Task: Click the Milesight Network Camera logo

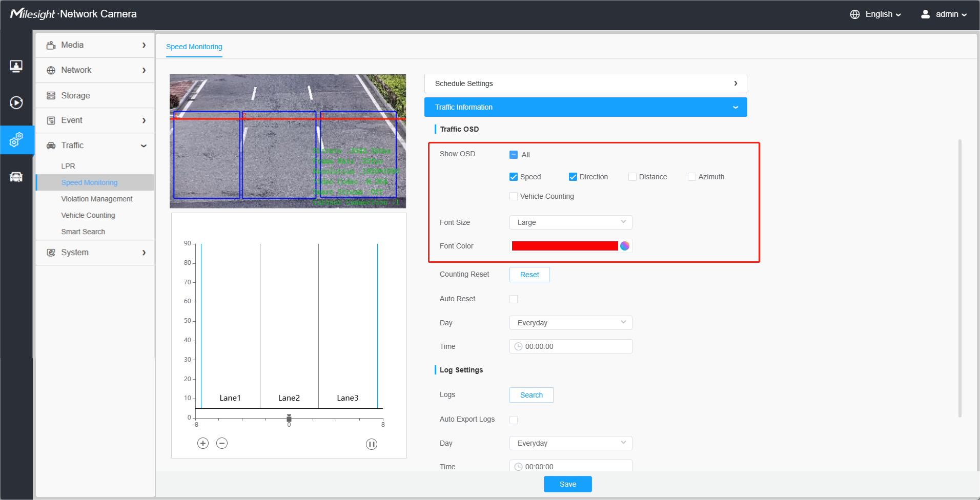Action: coord(73,14)
